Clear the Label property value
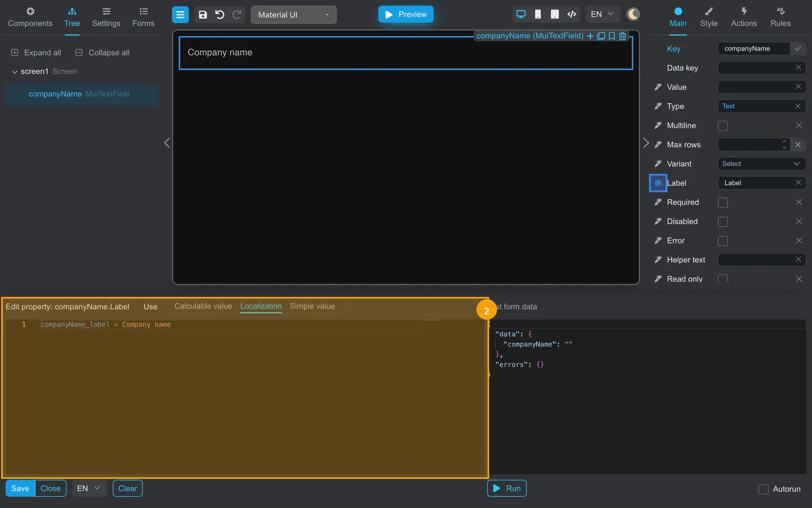 (x=798, y=182)
